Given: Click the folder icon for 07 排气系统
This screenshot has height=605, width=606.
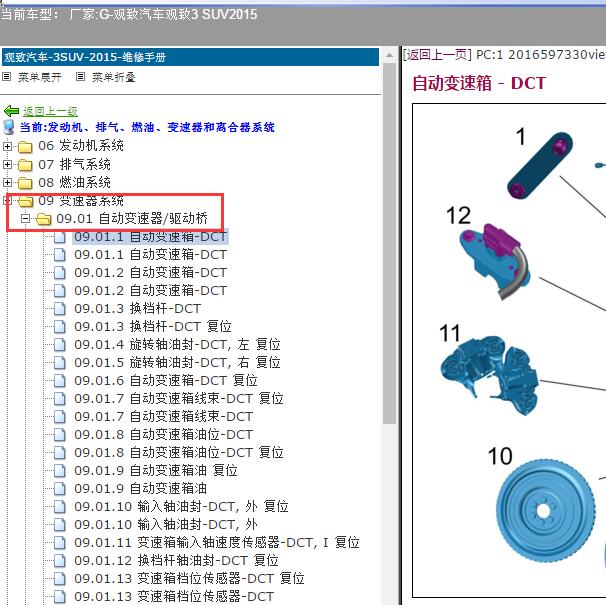Looking at the screenshot, I should coord(25,165).
